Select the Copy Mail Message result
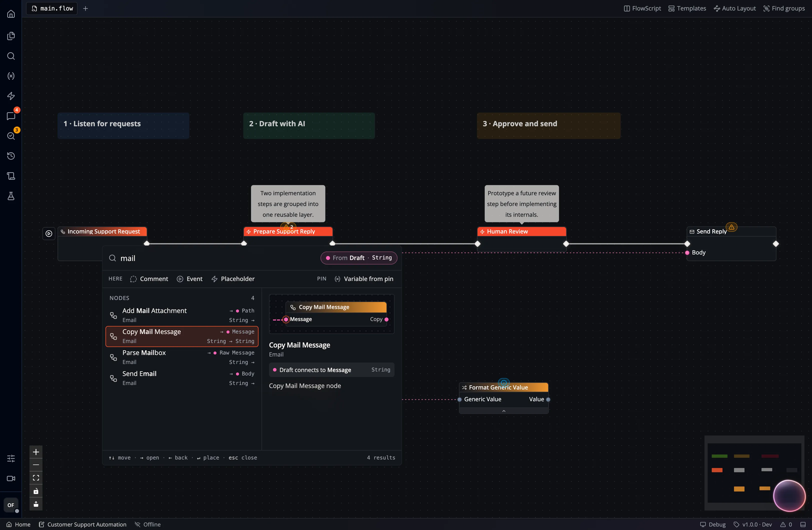812x530 pixels. [x=182, y=336]
